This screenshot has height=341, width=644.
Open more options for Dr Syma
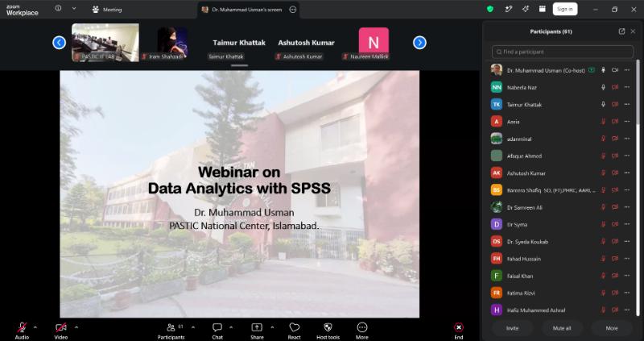point(627,225)
